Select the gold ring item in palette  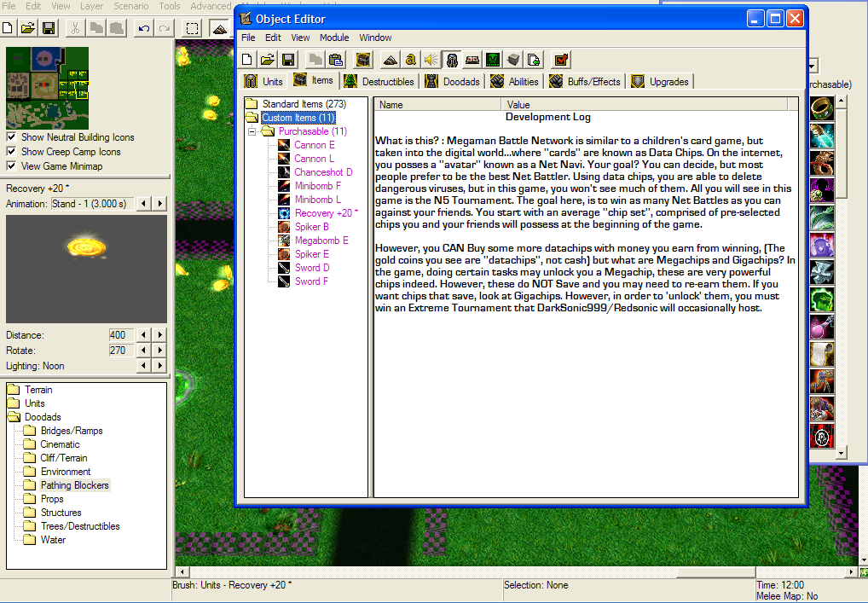pos(822,108)
